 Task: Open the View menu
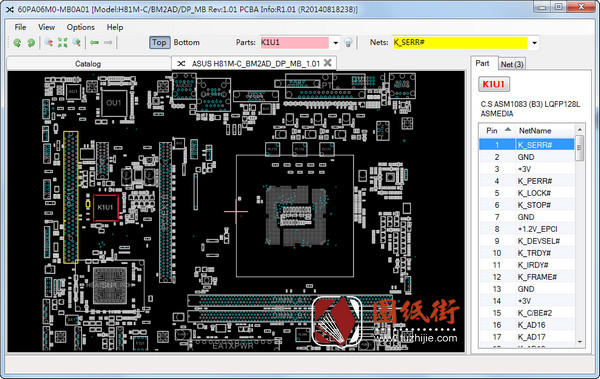pyautogui.click(x=46, y=27)
